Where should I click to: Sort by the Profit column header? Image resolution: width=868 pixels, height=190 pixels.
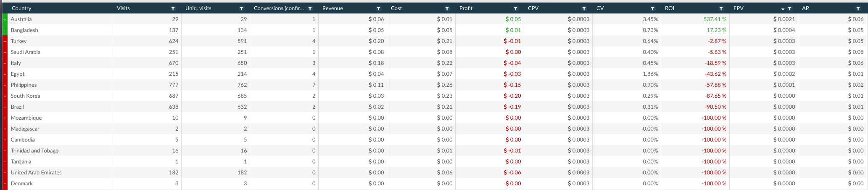pyautogui.click(x=466, y=8)
